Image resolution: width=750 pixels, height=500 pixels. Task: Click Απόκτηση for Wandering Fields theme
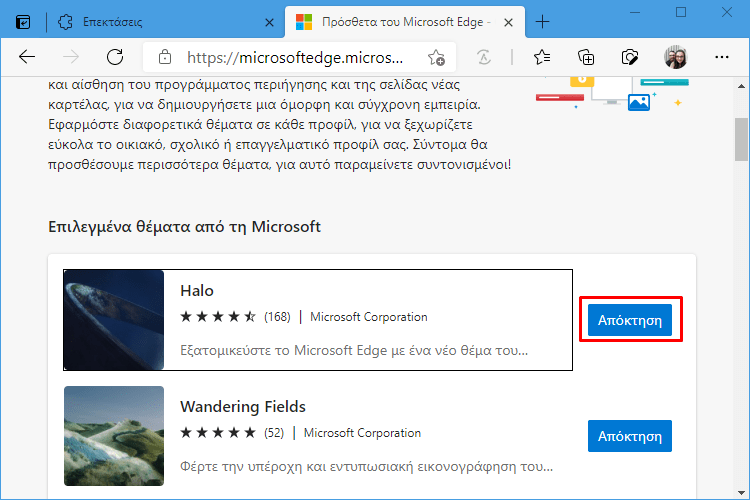[629, 436]
